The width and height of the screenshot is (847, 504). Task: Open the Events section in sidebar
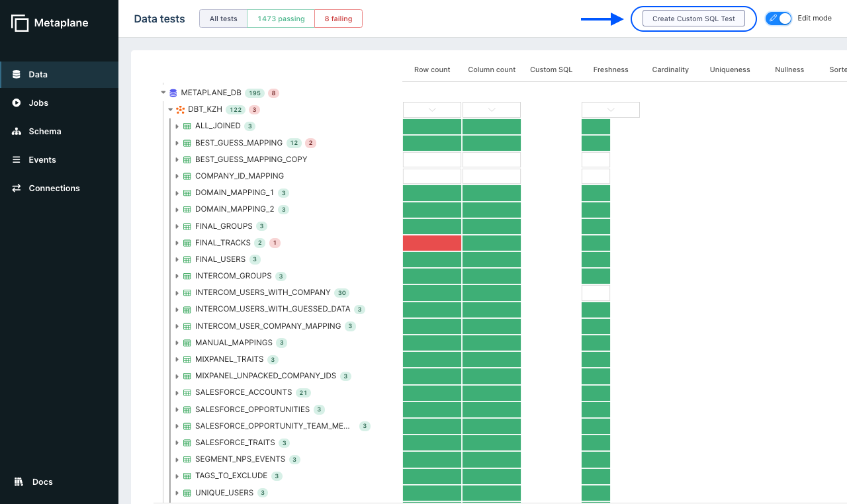tap(59, 160)
